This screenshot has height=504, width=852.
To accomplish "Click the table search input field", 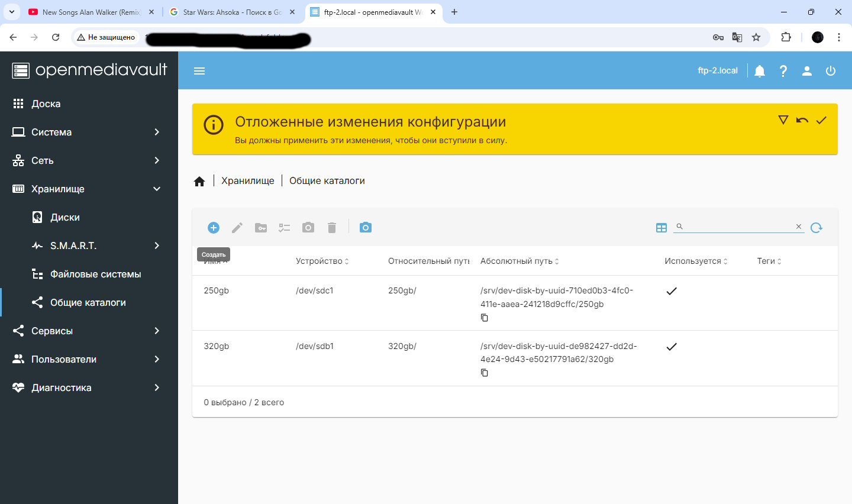I will point(738,227).
